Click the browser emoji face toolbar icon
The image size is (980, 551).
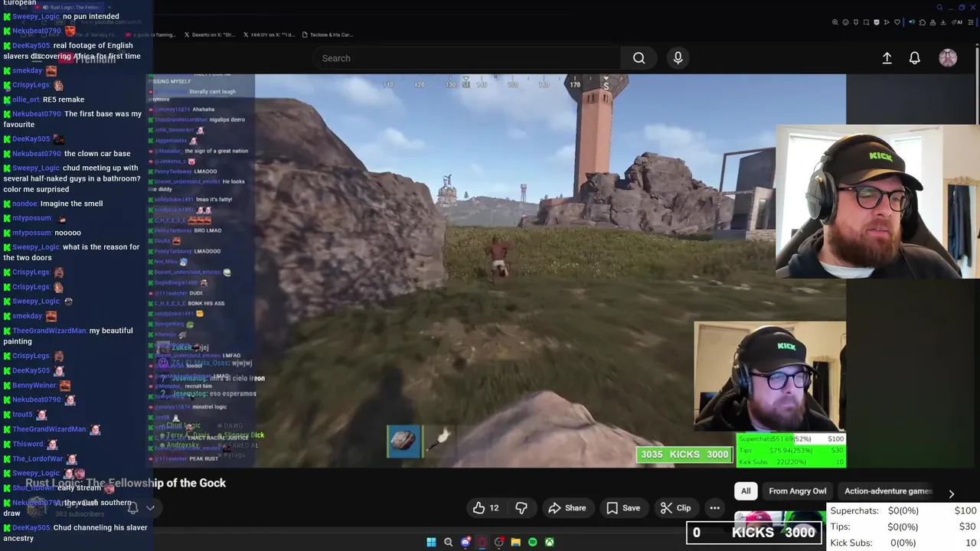pos(845,22)
